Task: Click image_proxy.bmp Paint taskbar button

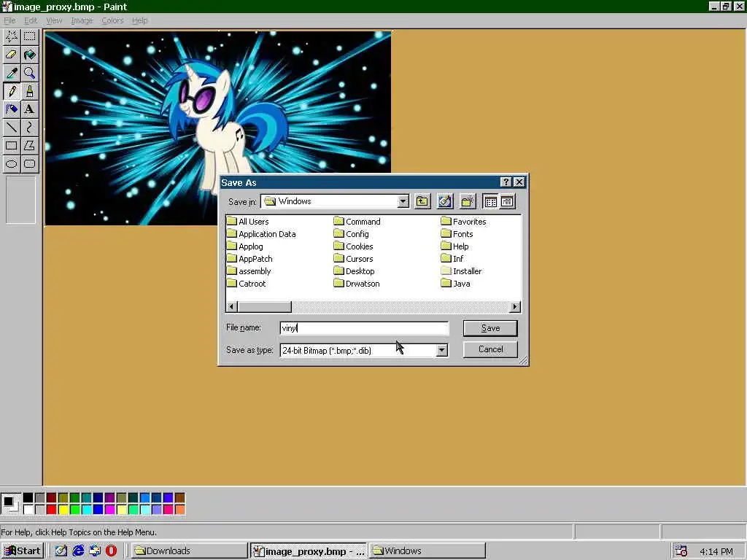Action: (309, 551)
